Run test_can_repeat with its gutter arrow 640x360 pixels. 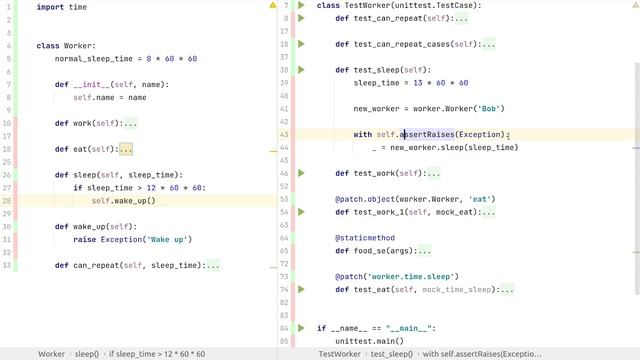pyautogui.click(x=301, y=18)
